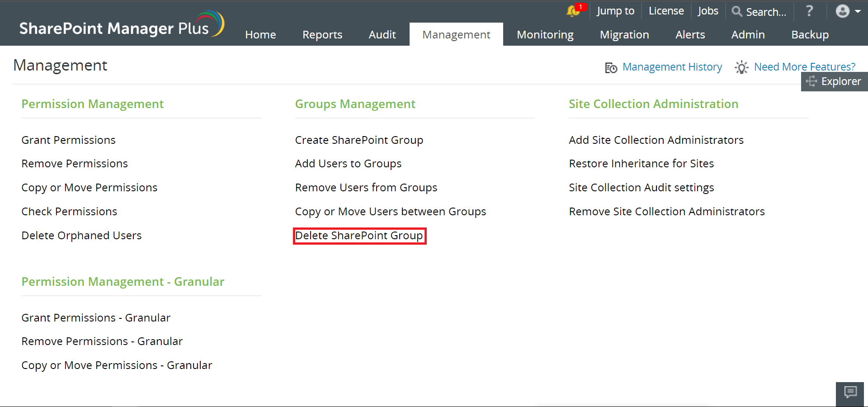Select Delete SharePoint Group
The image size is (868, 407).
pos(359,236)
